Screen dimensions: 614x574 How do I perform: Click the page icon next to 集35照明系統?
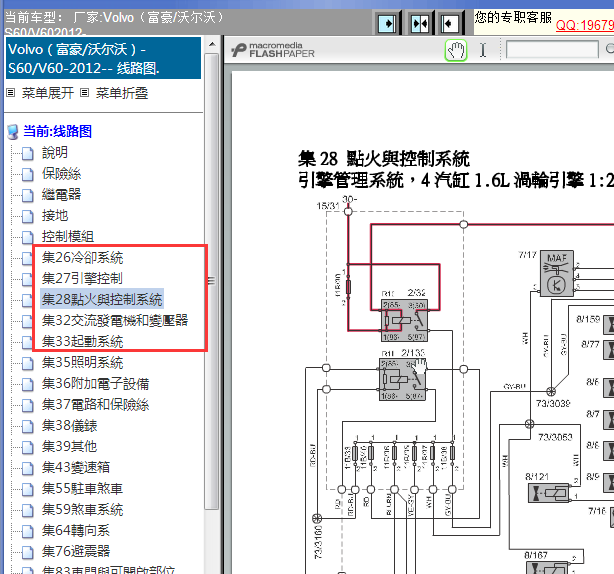[x=27, y=363]
